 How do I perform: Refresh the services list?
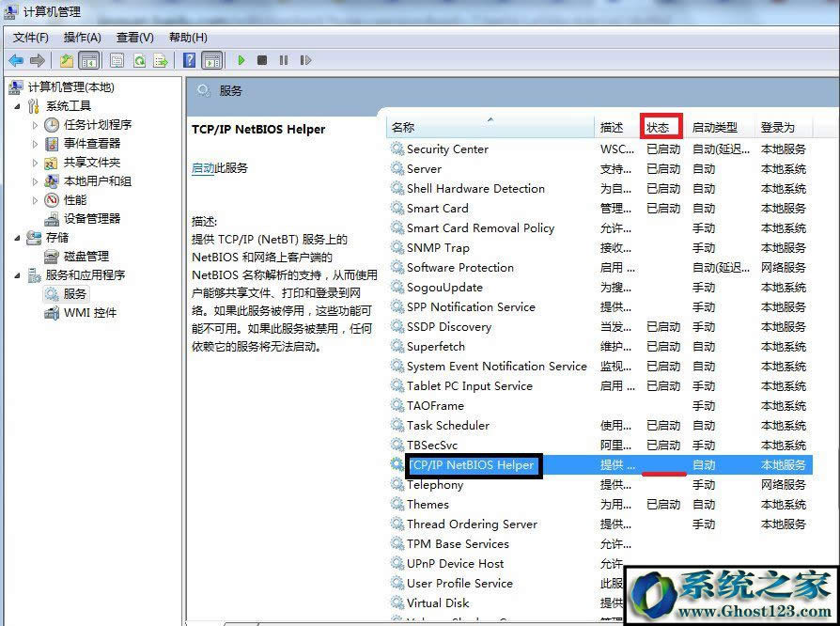(140, 59)
